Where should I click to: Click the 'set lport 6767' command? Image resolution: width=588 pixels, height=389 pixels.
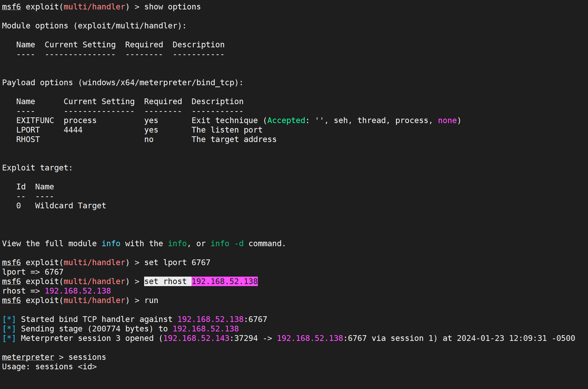click(x=177, y=262)
